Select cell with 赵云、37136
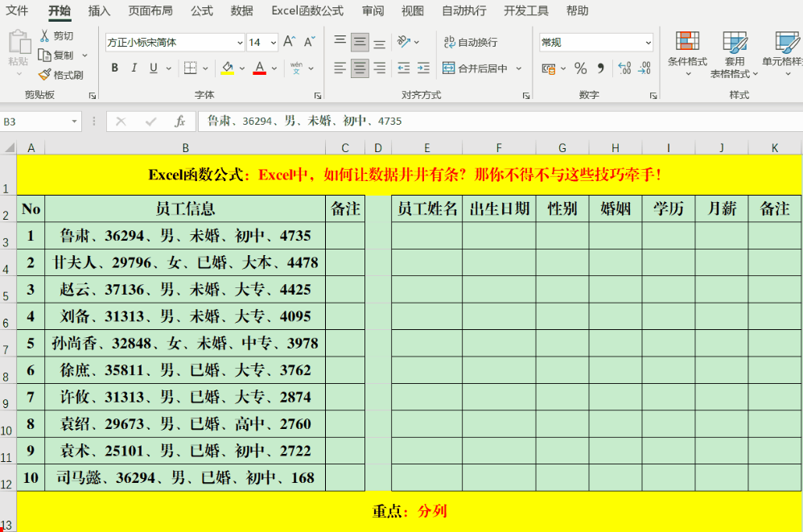Screen dimensions: 803x532 185,290
